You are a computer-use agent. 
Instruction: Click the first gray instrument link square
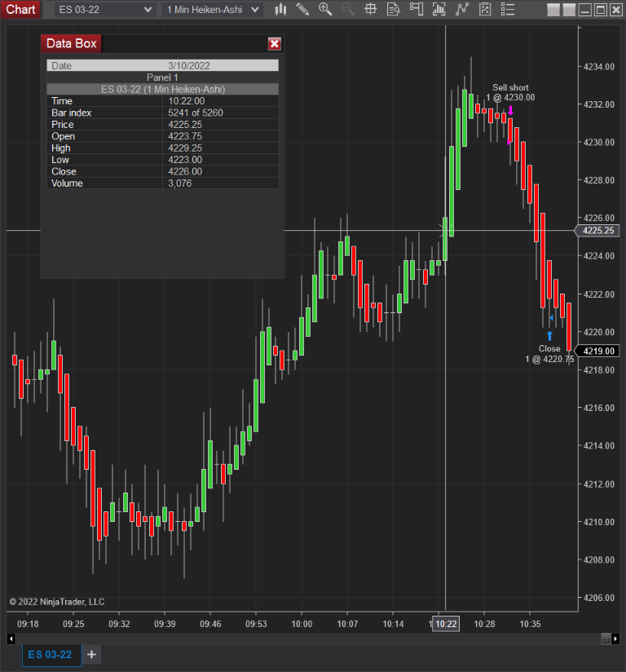[x=553, y=10]
